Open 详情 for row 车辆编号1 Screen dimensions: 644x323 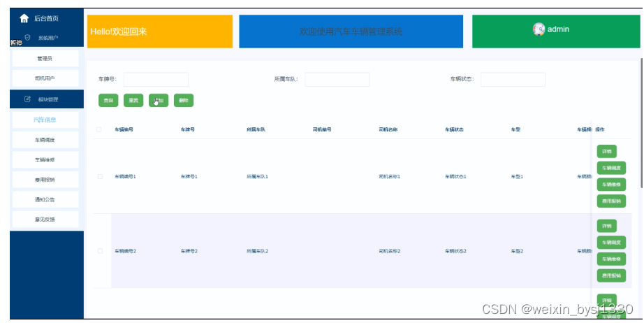(x=606, y=151)
